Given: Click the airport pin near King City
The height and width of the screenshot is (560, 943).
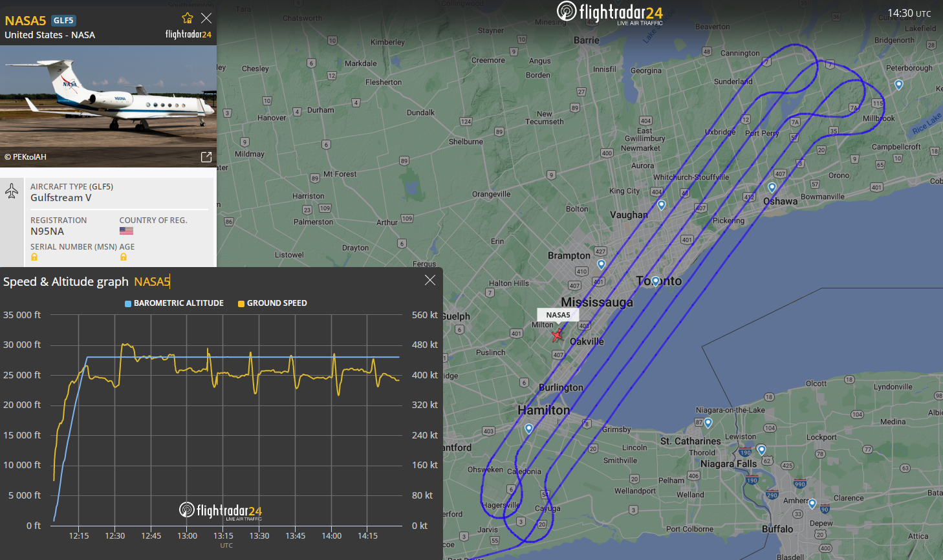Looking at the screenshot, I should pos(661,205).
